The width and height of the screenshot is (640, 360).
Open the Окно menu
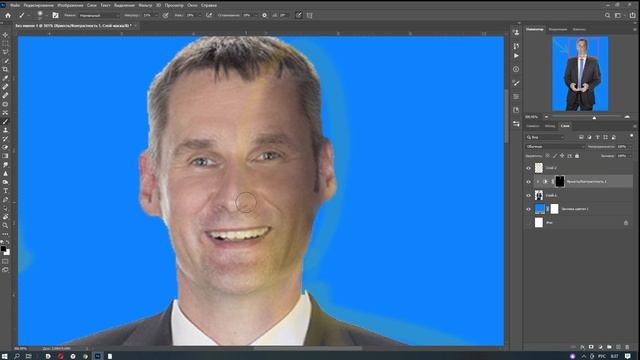[x=192, y=5]
